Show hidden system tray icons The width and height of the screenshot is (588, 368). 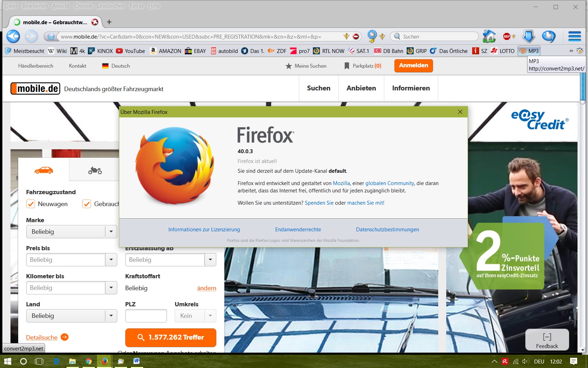coord(494,361)
